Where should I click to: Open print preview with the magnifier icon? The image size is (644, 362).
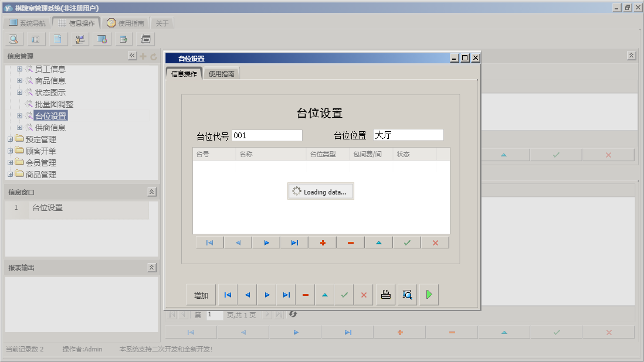(407, 295)
